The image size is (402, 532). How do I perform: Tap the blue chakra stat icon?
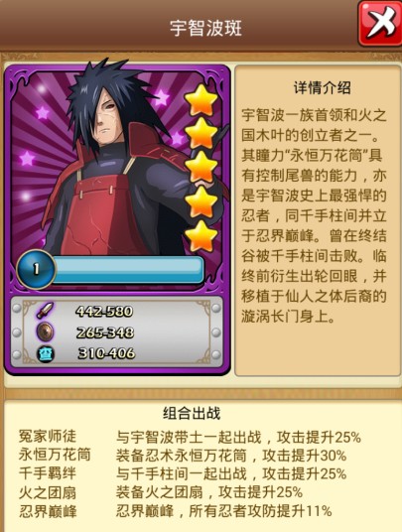pos(45,353)
